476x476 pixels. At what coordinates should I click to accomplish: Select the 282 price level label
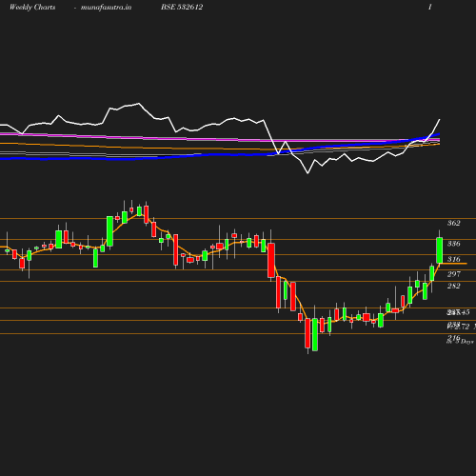454,286
